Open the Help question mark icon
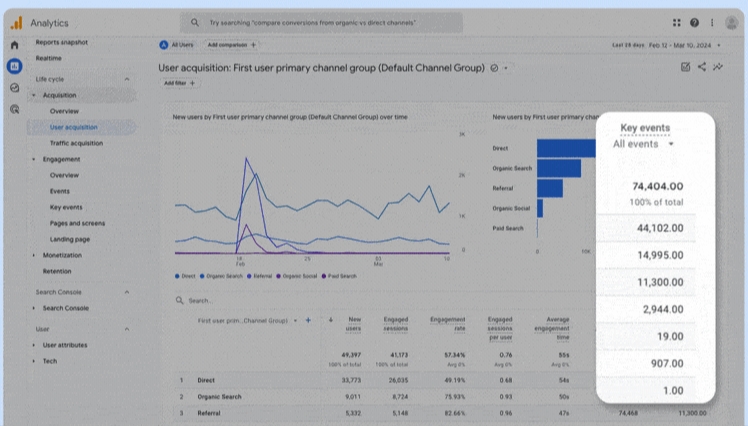 (x=695, y=22)
